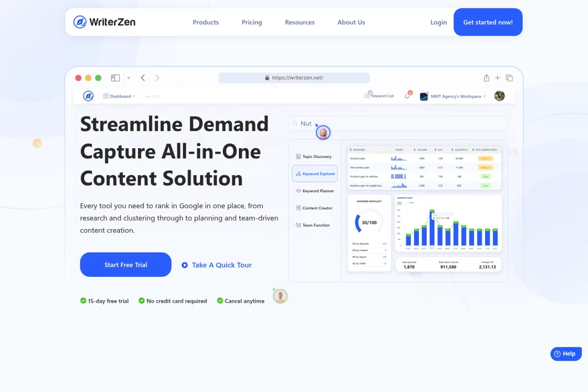The width and height of the screenshot is (588, 392).
Task: Click the browser forward arrow
Action: coord(157,78)
